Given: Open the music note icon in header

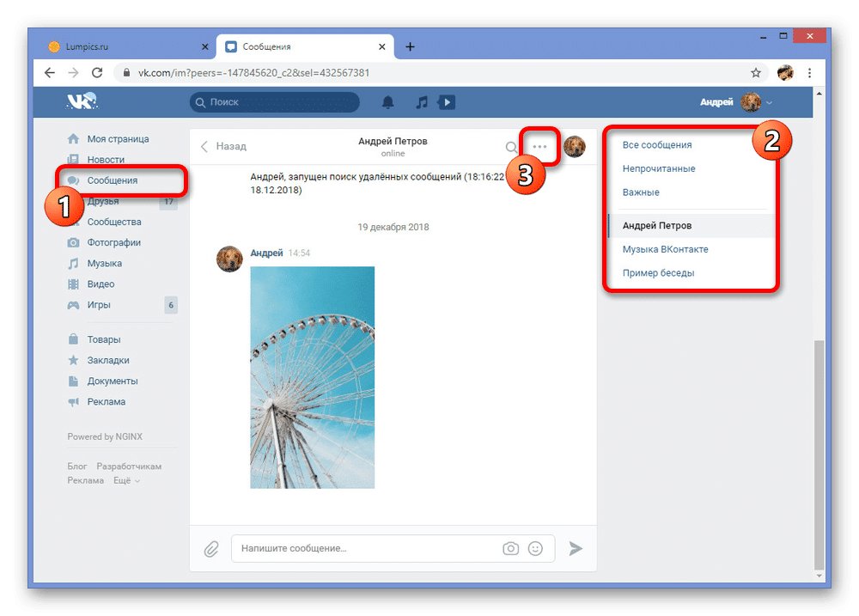Looking at the screenshot, I should (421, 102).
